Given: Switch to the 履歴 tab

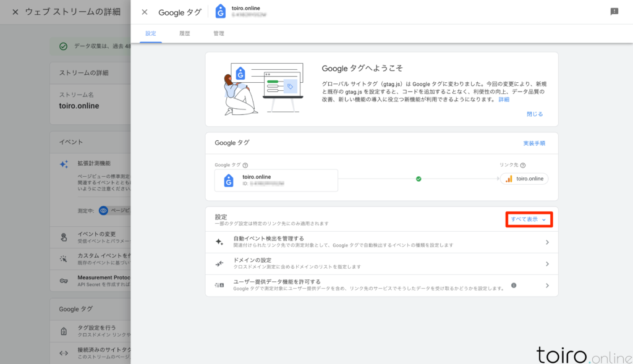Looking at the screenshot, I should point(184,33).
